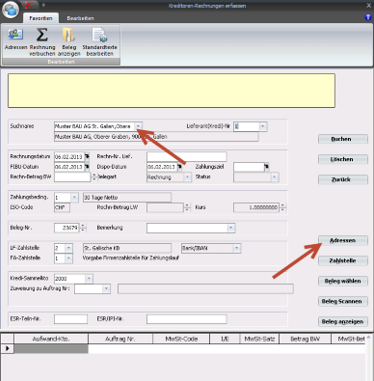
Task: Expand Zuweisung zu Auftrag Nr dropdown
Action: pos(106,288)
